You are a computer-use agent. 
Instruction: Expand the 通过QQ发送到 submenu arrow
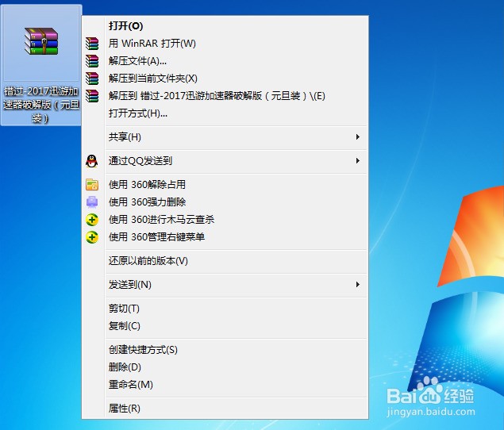[357, 161]
